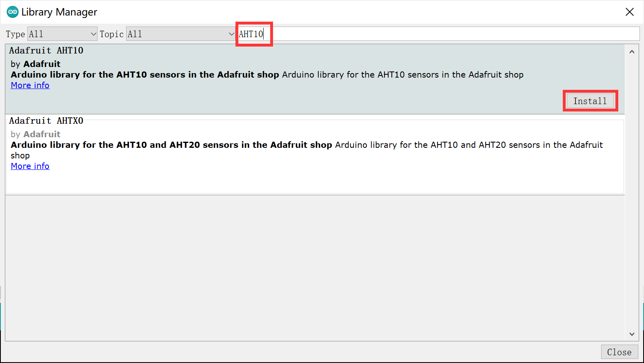The image size is (644, 363).
Task: Click the empty area below library results
Action: click(315, 267)
